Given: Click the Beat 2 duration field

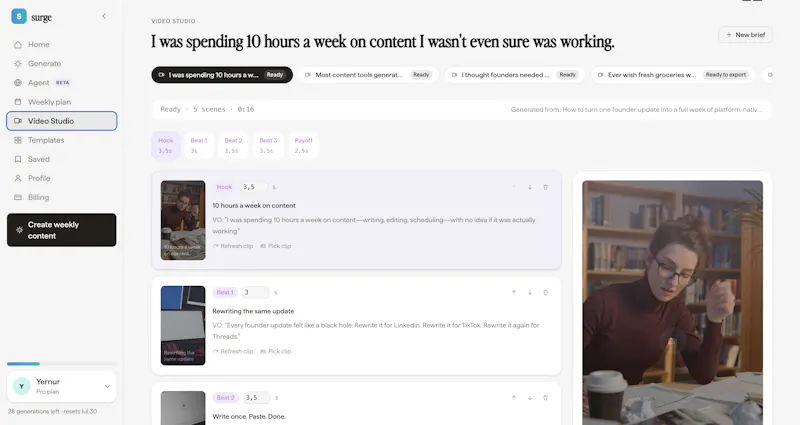Looking at the screenshot, I should pyautogui.click(x=255, y=397).
